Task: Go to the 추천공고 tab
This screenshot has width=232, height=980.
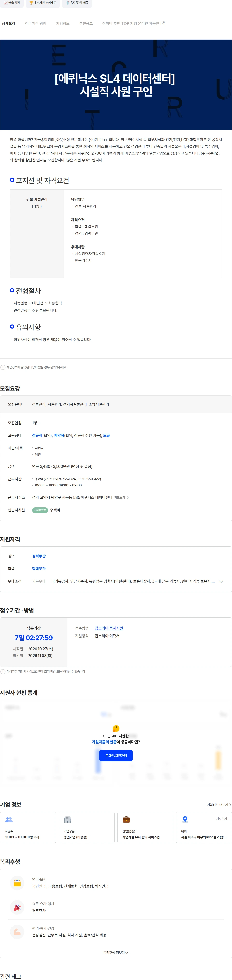Action: click(86, 23)
